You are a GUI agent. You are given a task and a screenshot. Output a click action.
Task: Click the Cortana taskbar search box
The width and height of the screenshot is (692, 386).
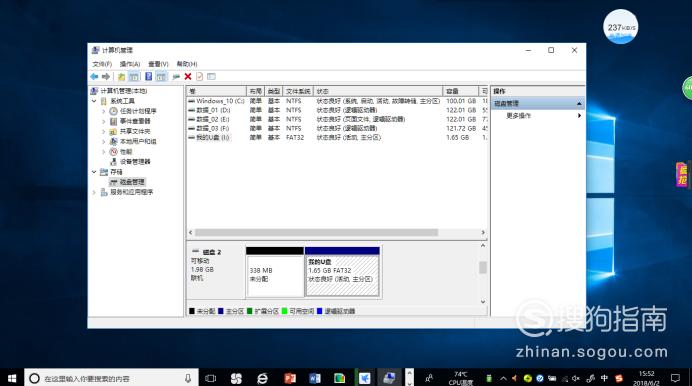click(111, 378)
